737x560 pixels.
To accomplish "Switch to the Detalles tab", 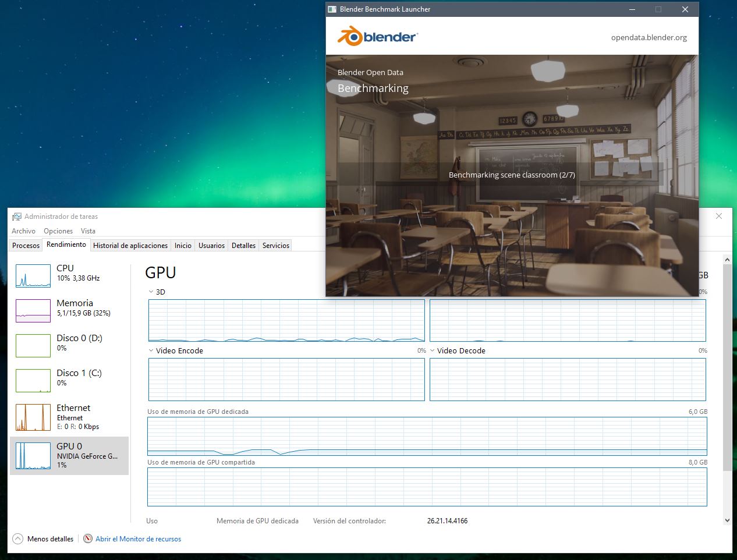I will pos(243,246).
